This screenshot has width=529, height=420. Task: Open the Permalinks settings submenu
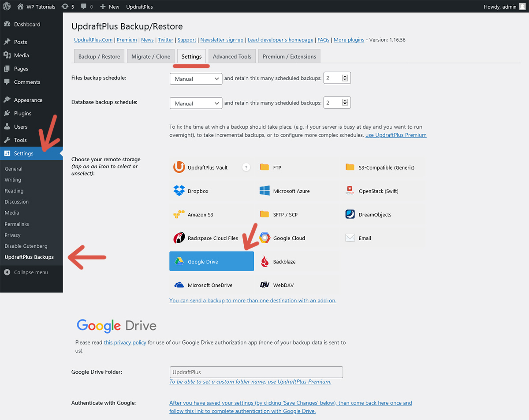[17, 224]
